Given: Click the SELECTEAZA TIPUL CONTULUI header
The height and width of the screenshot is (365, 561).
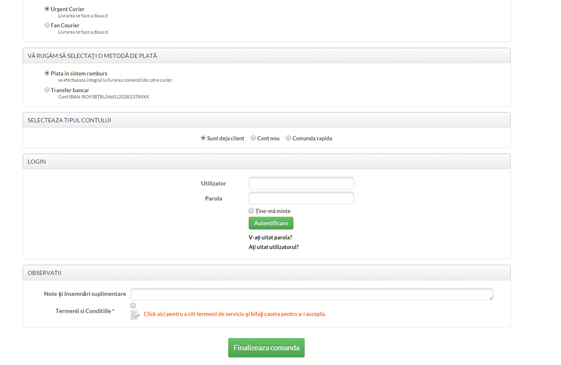Looking at the screenshot, I should (x=267, y=121).
